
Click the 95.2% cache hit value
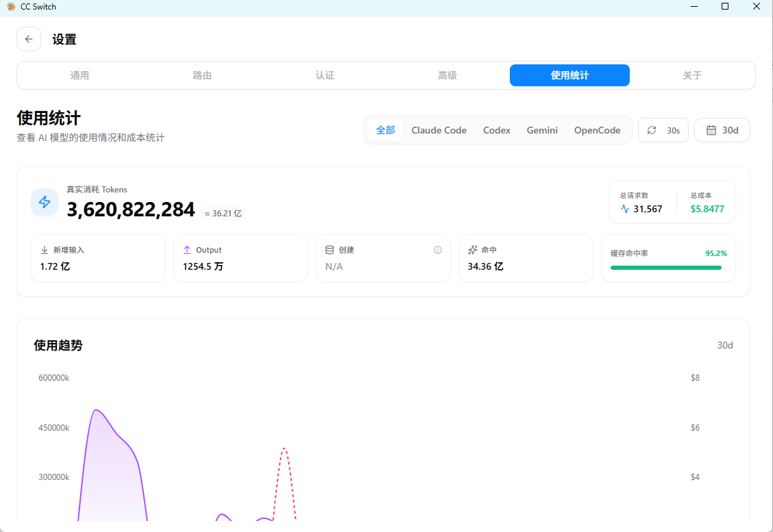click(716, 253)
